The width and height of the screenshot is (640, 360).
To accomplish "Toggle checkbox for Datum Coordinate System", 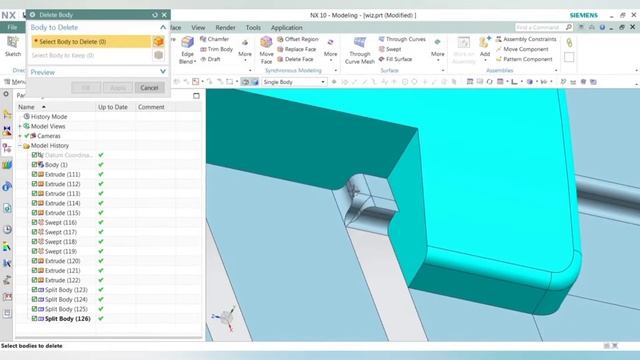I will coord(34,155).
